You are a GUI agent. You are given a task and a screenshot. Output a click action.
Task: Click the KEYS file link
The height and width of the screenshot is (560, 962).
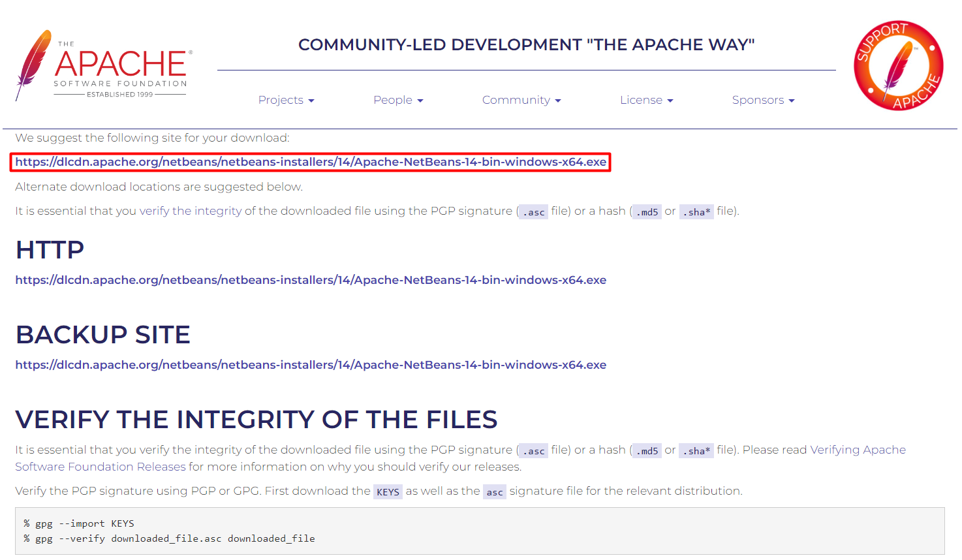click(388, 491)
